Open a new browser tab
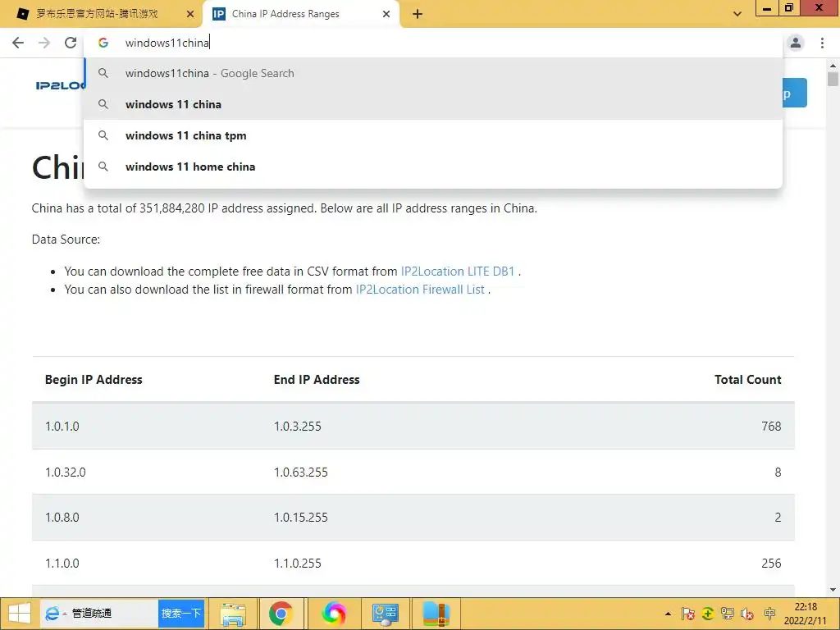Screen dimensions: 840x630 pos(418,15)
